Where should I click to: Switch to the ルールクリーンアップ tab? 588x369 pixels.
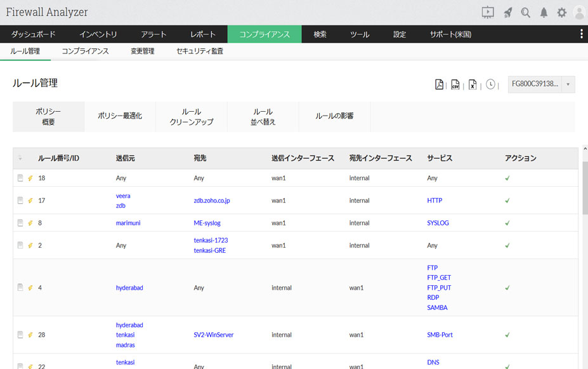[192, 117]
